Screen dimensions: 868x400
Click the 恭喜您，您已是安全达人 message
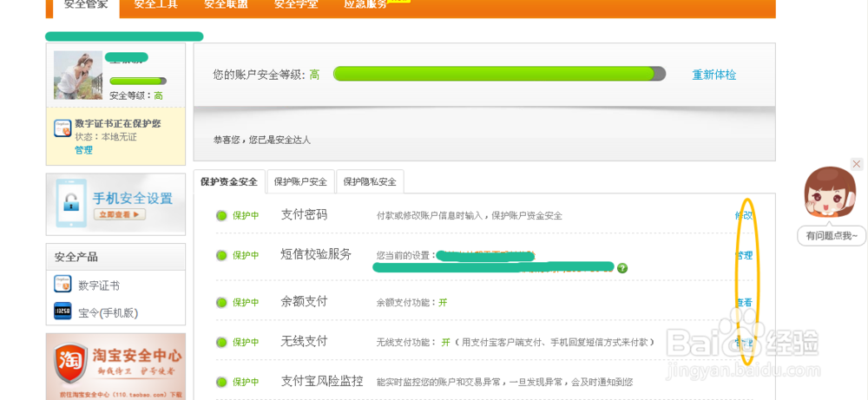point(262,140)
